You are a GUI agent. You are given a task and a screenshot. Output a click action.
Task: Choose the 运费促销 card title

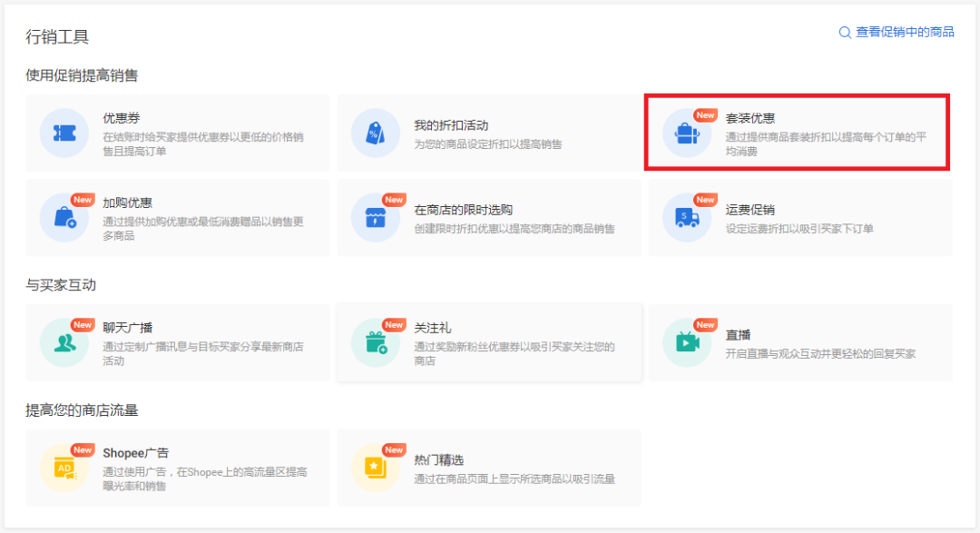coord(750,210)
